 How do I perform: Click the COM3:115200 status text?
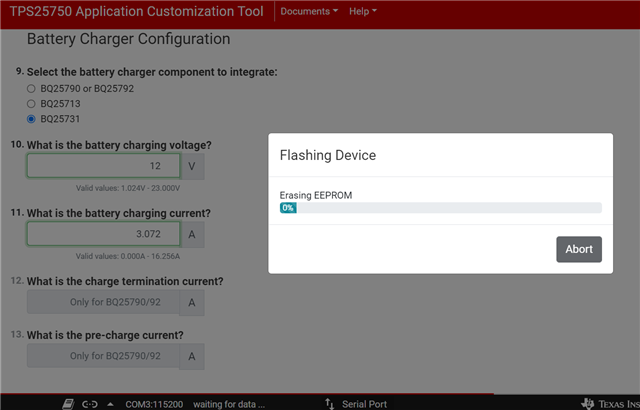(x=154, y=404)
